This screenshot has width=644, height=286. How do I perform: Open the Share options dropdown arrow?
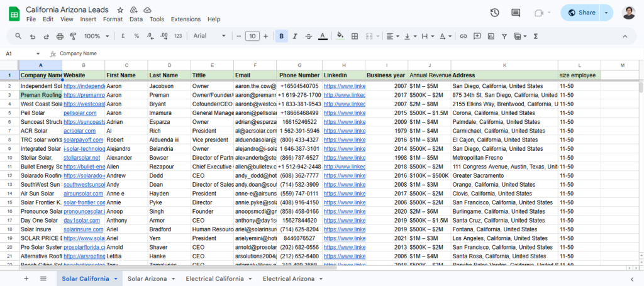(606, 13)
